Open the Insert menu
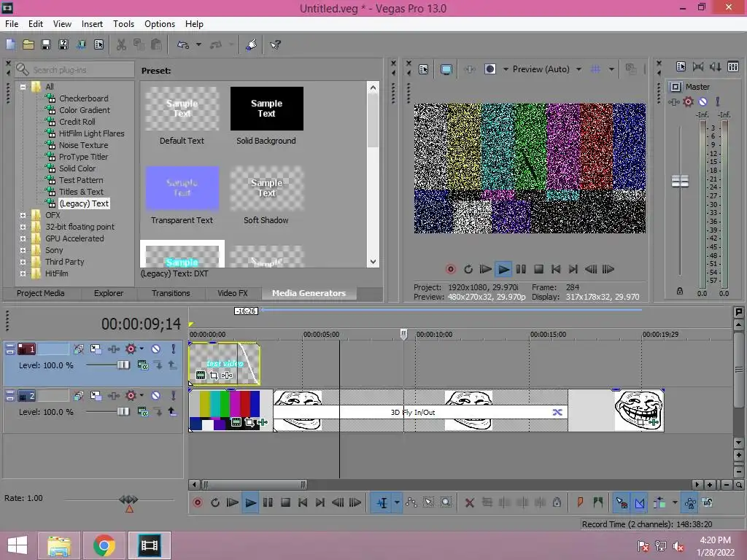 pyautogui.click(x=92, y=24)
